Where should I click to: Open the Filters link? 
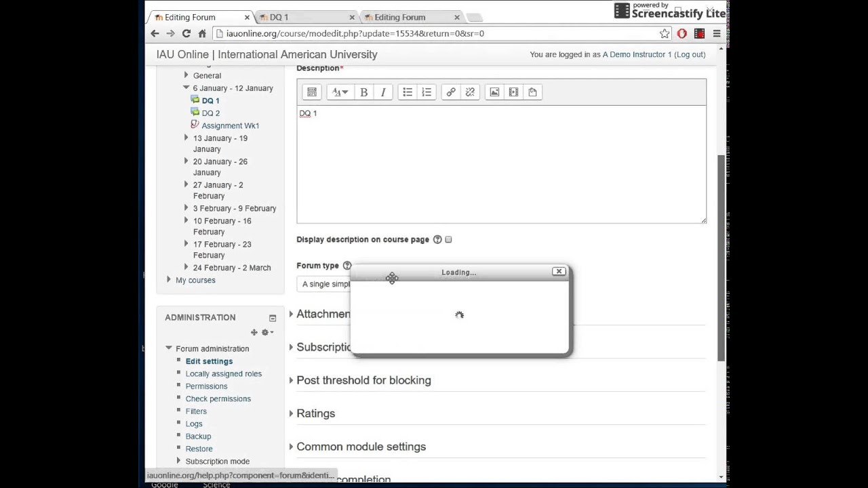tap(196, 411)
